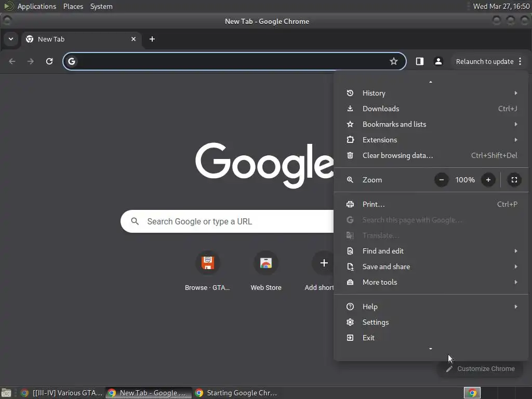Bookmark this tab with star
Screen dimensions: 532x399
(394, 61)
